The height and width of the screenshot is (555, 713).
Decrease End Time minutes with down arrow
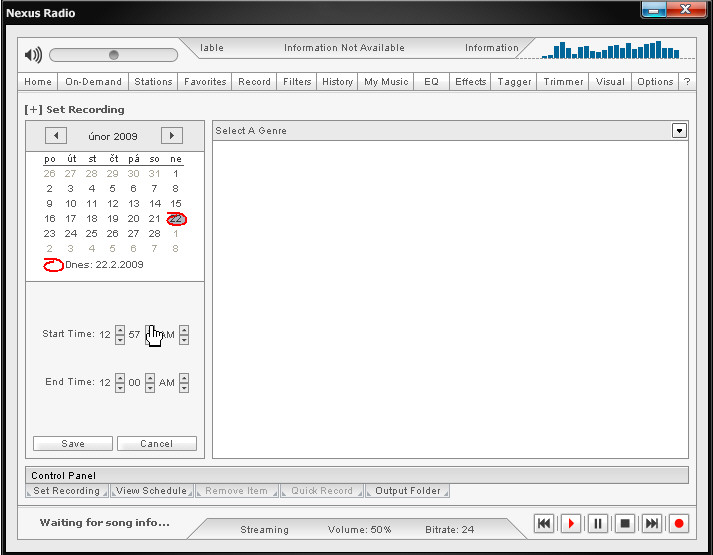coord(150,388)
